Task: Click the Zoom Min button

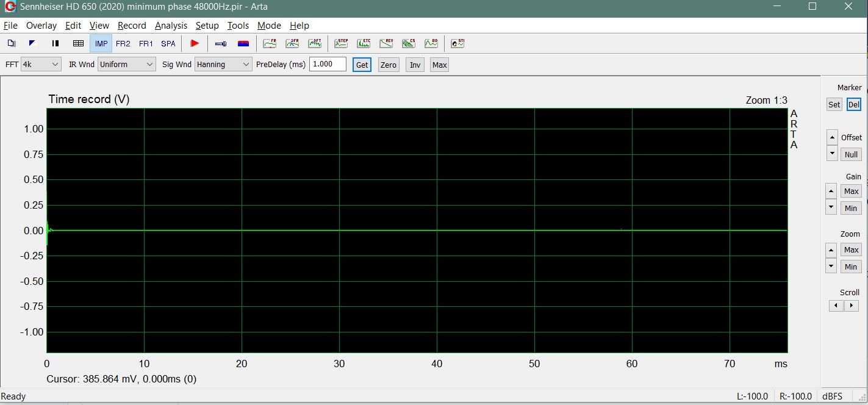Action: click(x=851, y=267)
